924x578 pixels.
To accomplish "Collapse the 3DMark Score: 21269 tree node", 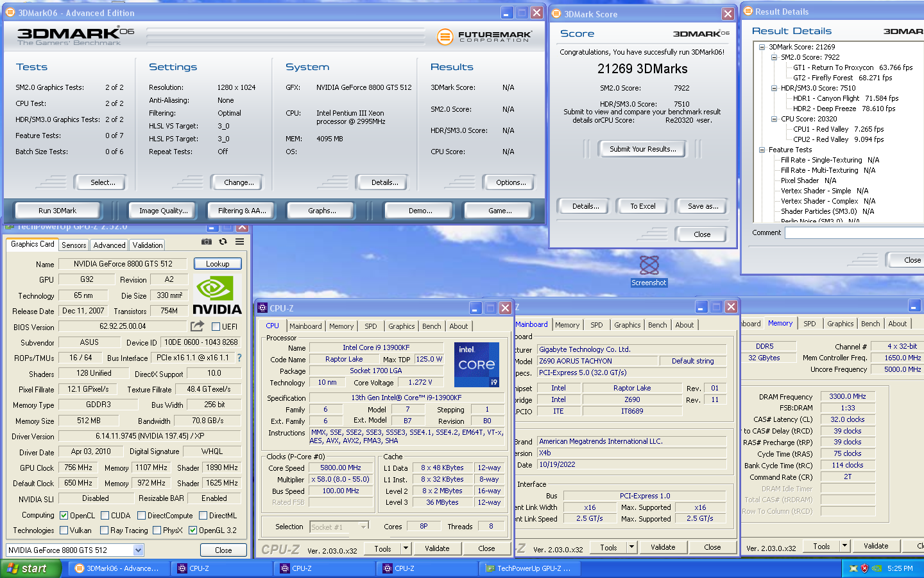I will 762,47.
